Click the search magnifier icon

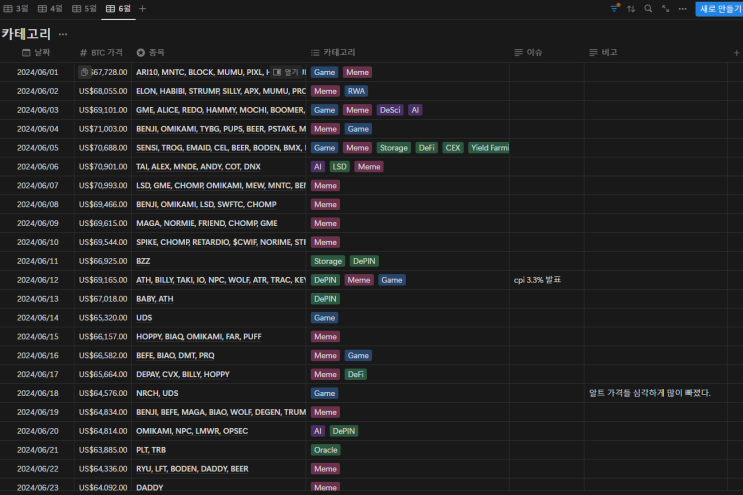648,9
